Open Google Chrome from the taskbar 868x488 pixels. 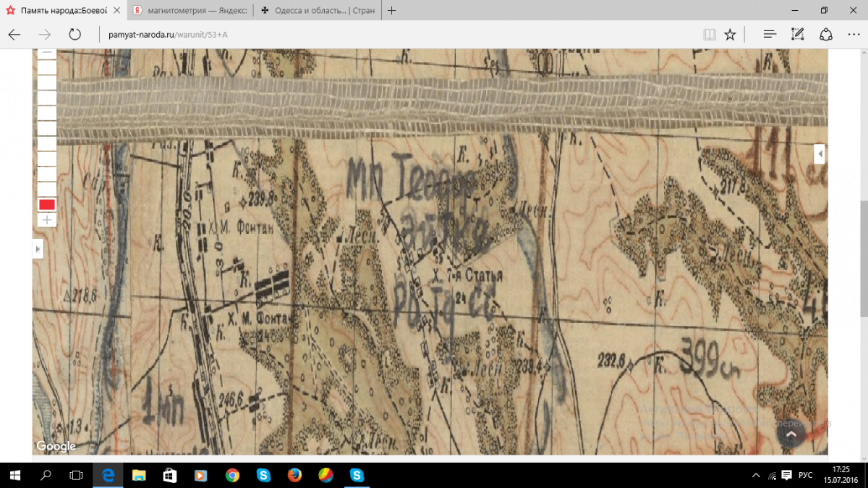(232, 475)
